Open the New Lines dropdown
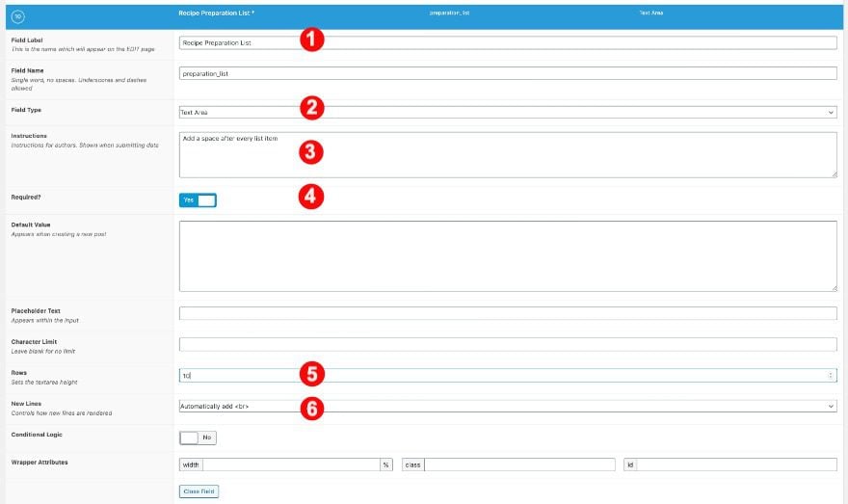Viewport: 848px width, 504px height. click(508, 406)
